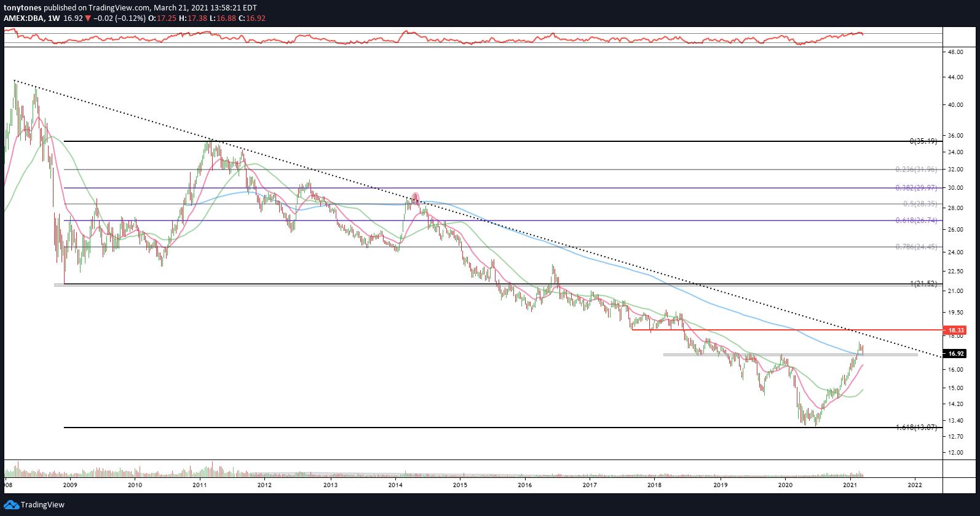This screenshot has height=516, width=980.
Task: Click the 2013 year label on time axis
Action: 330,485
